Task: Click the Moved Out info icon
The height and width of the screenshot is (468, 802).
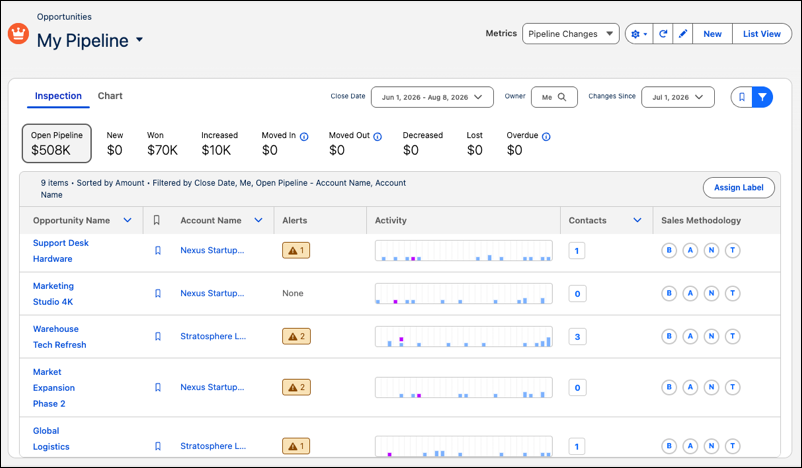Action: (x=377, y=137)
